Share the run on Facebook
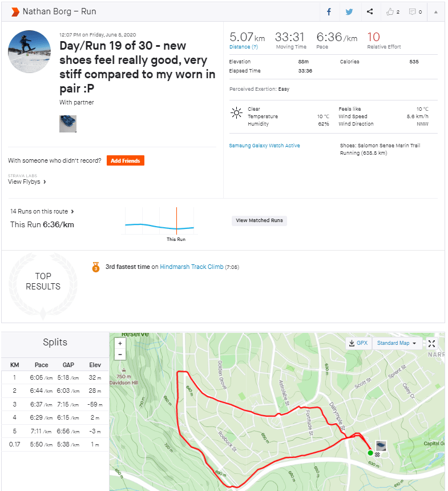Image resolution: width=448 pixels, height=491 pixels. coord(329,11)
